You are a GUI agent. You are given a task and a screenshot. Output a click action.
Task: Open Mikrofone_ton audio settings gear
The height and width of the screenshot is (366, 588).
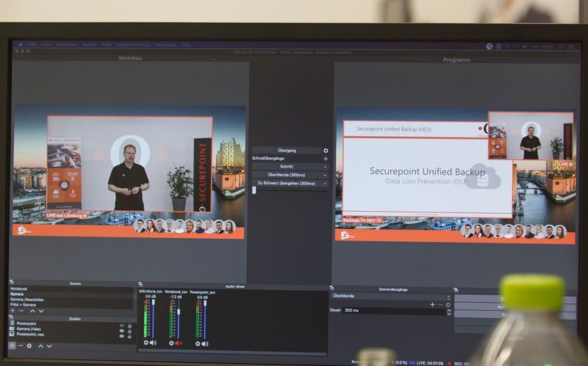[146, 342]
